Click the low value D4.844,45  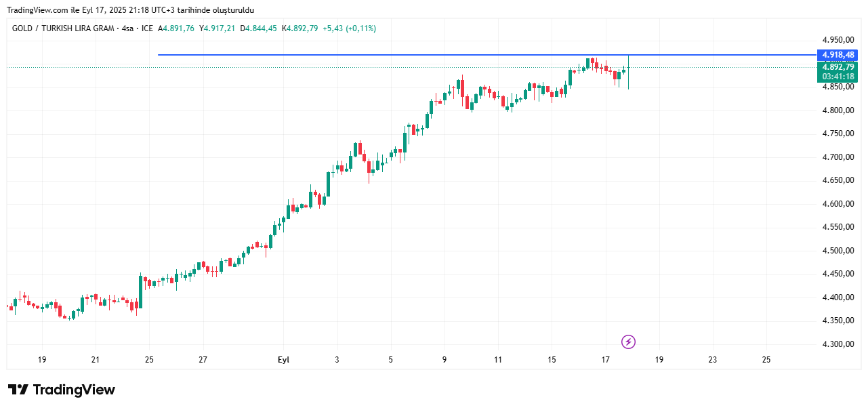tap(258, 28)
